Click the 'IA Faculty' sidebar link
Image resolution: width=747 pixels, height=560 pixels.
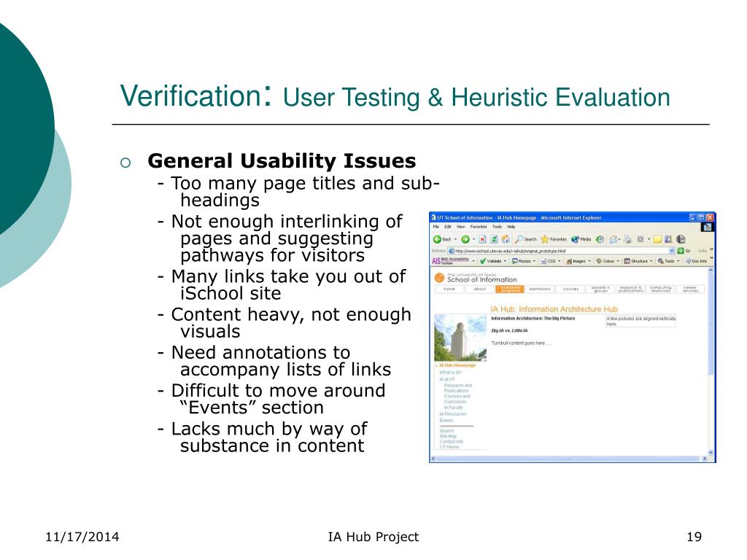[454, 408]
